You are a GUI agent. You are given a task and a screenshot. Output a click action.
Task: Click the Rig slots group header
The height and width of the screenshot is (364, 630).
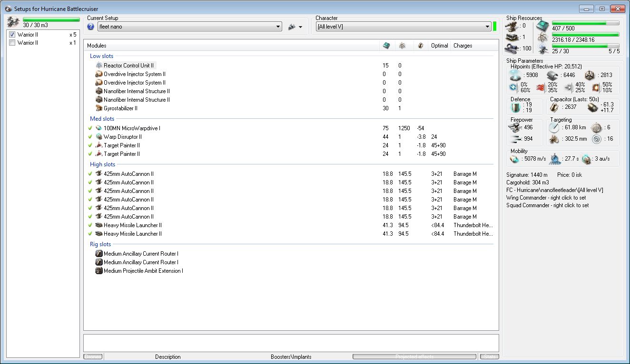pyautogui.click(x=100, y=244)
